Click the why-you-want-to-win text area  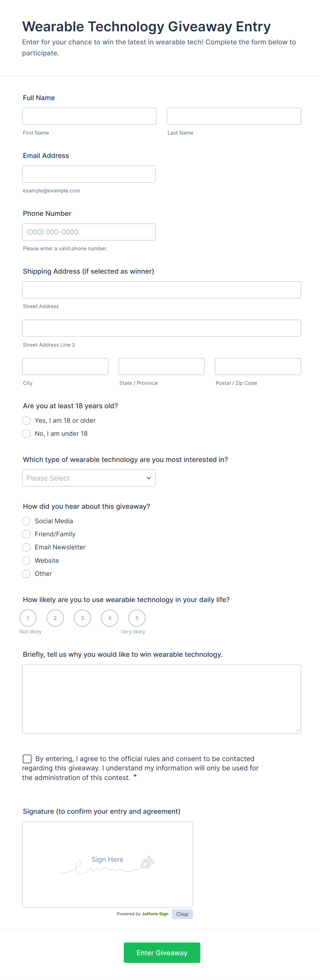161,699
